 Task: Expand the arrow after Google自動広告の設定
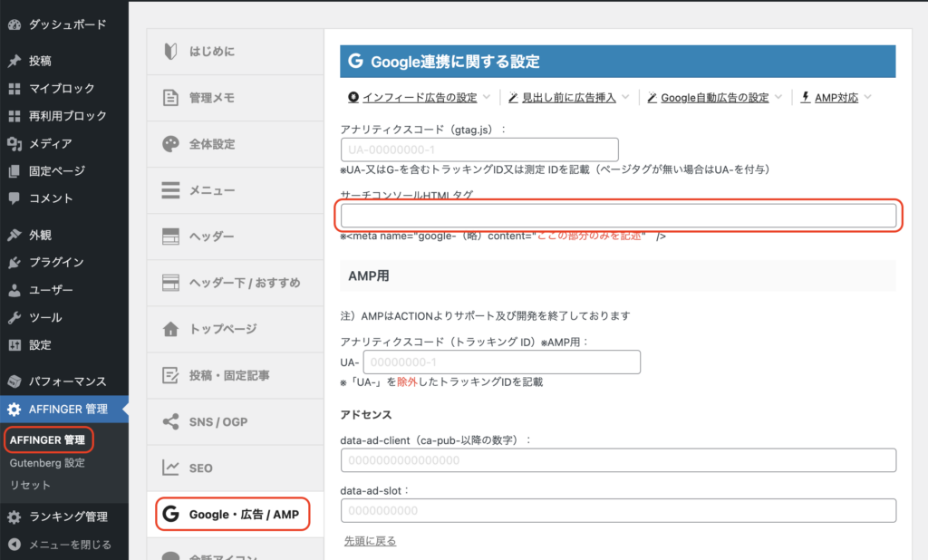coord(778,97)
